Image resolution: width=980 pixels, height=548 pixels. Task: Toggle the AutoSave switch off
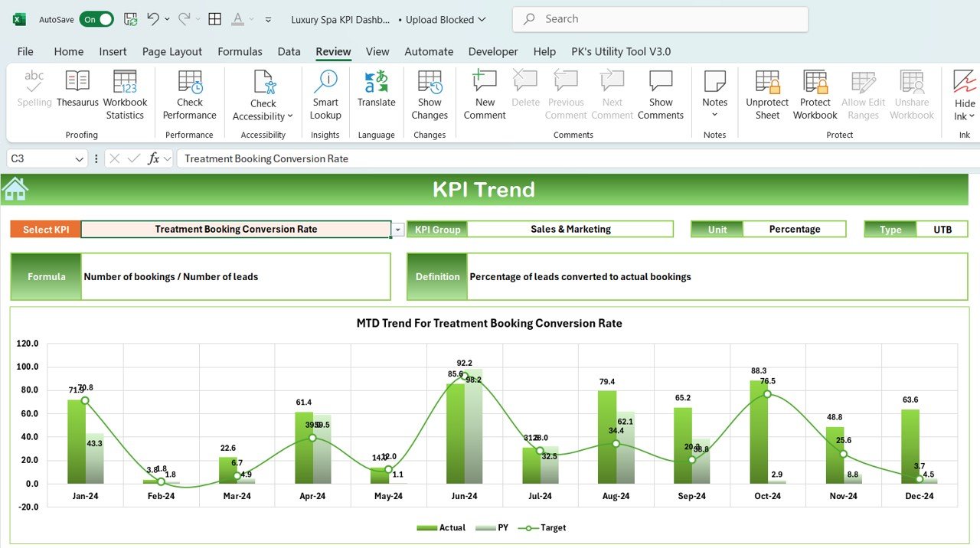96,19
